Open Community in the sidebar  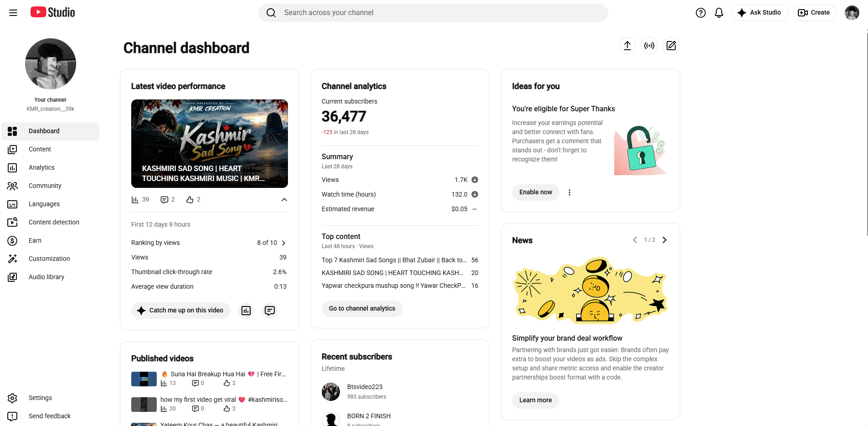[51, 186]
